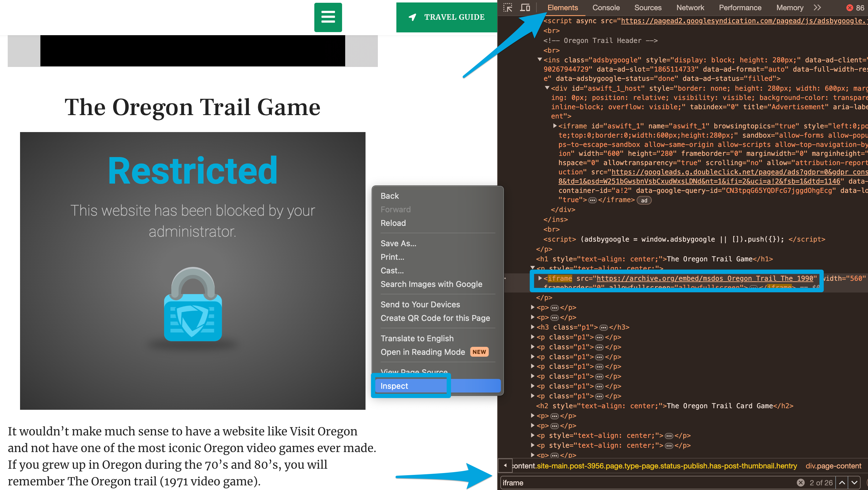The width and height of the screenshot is (868, 490).
Task: Click the red error count badge
Action: point(854,7)
